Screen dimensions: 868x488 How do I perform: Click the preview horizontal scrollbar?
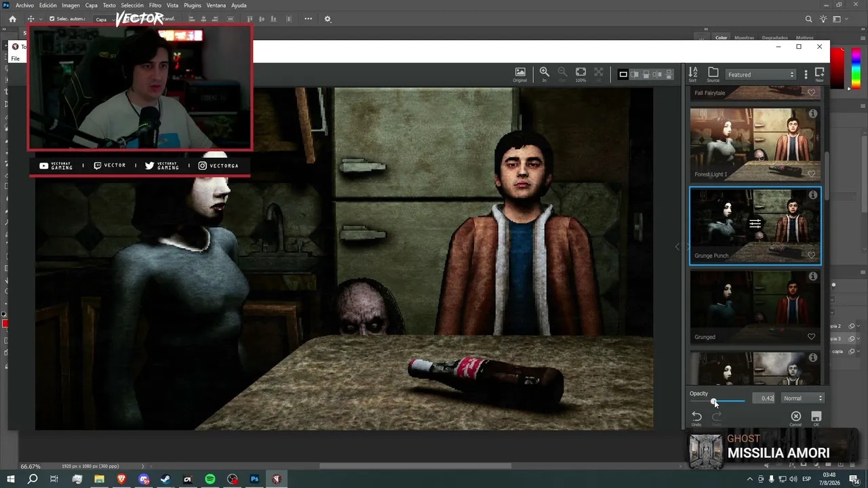coord(415,466)
